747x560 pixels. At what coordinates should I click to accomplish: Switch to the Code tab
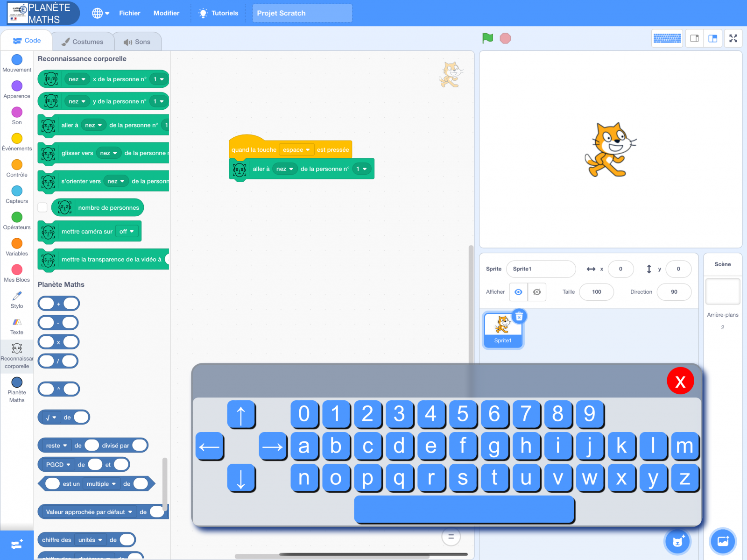point(27,41)
